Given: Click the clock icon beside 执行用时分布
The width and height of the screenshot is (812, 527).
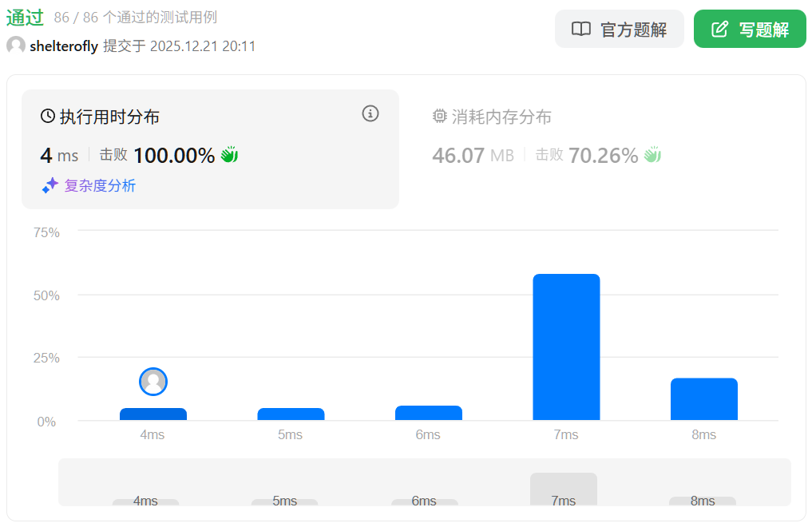Looking at the screenshot, I should (x=48, y=117).
